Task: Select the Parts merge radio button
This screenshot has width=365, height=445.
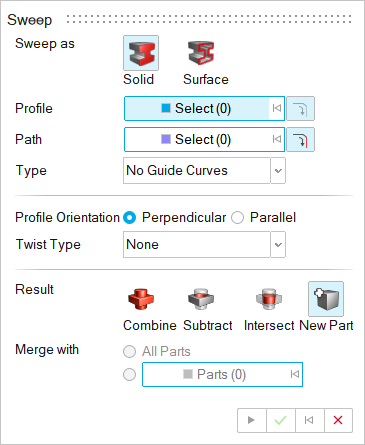Action: click(x=129, y=374)
